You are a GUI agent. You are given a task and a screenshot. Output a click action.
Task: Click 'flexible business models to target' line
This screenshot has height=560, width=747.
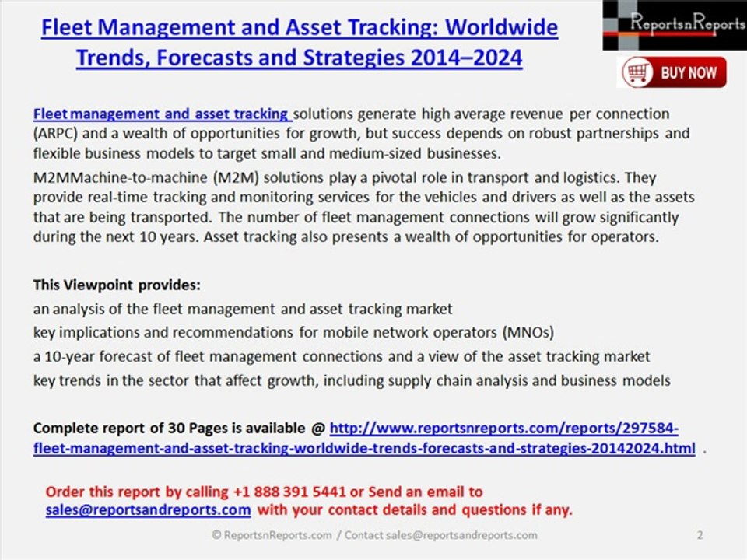click(267, 153)
